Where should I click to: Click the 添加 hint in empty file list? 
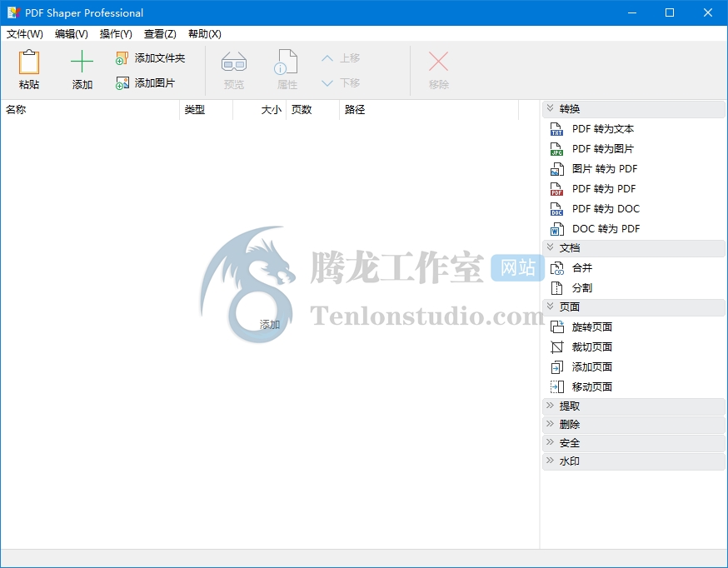click(270, 324)
